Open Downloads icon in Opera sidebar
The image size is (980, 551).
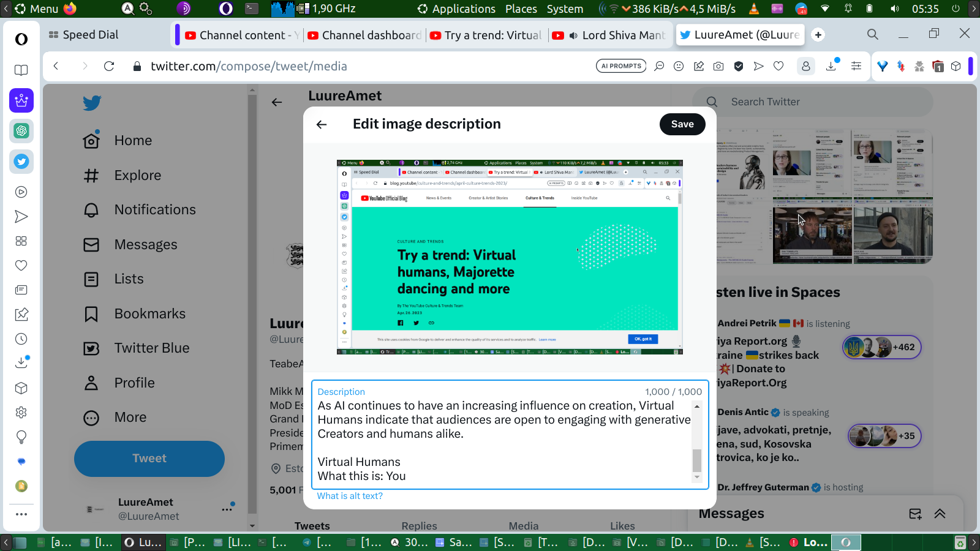coord(21,362)
